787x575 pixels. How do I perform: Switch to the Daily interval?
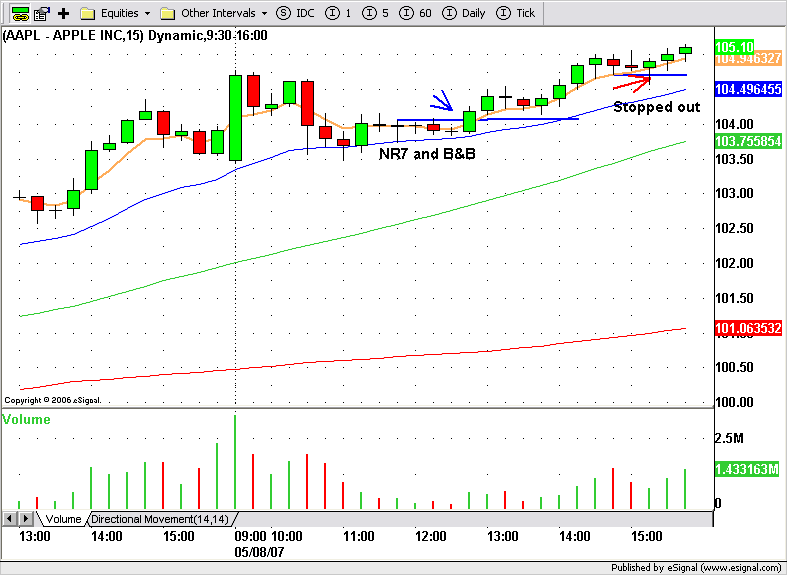coord(463,14)
